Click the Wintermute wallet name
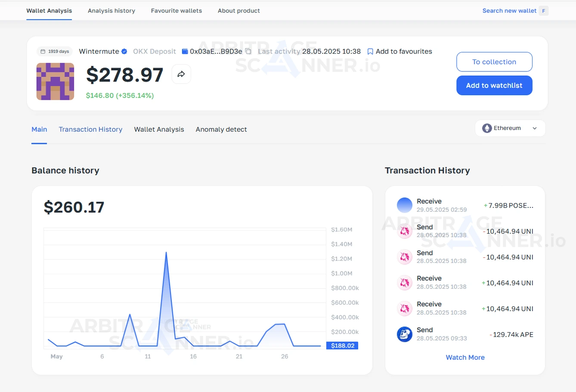 coord(99,51)
